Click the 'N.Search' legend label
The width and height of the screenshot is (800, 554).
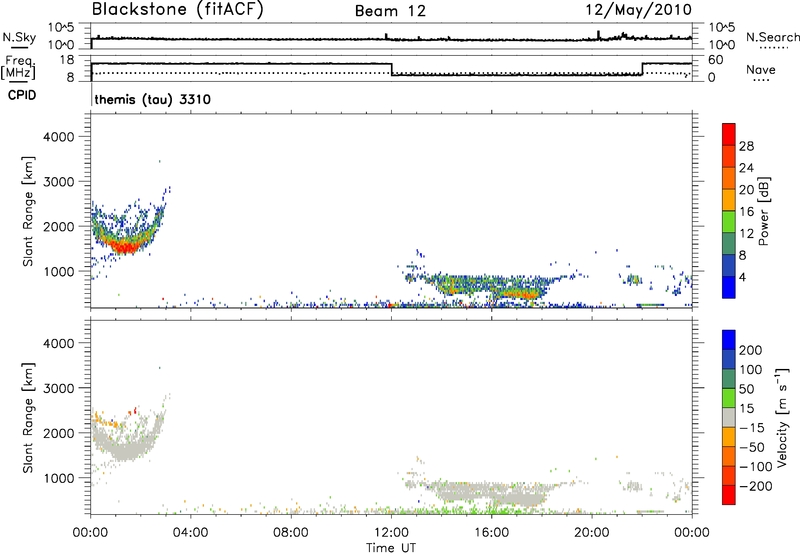pos(772,37)
